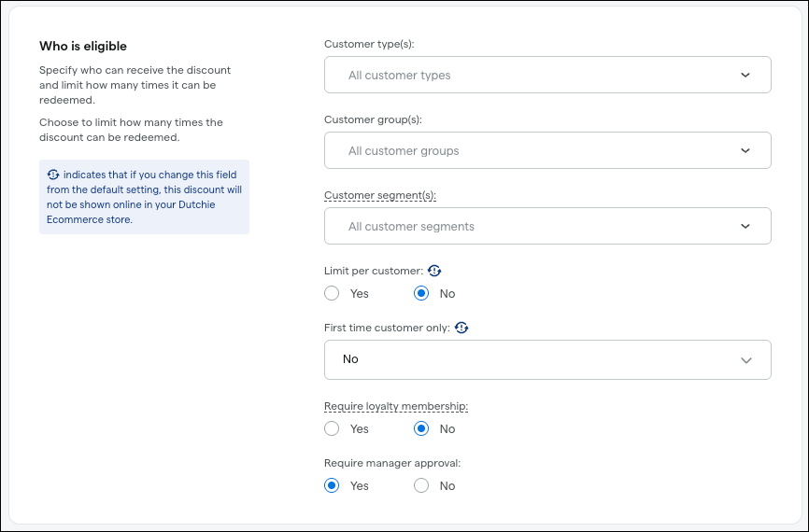
Task: Select Yes for Require loyalty membership
Action: click(332, 429)
